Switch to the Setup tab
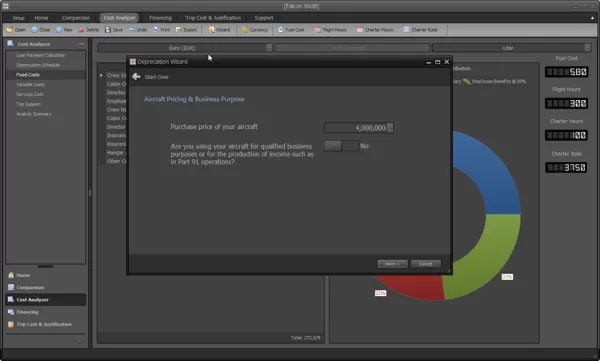 click(x=18, y=18)
